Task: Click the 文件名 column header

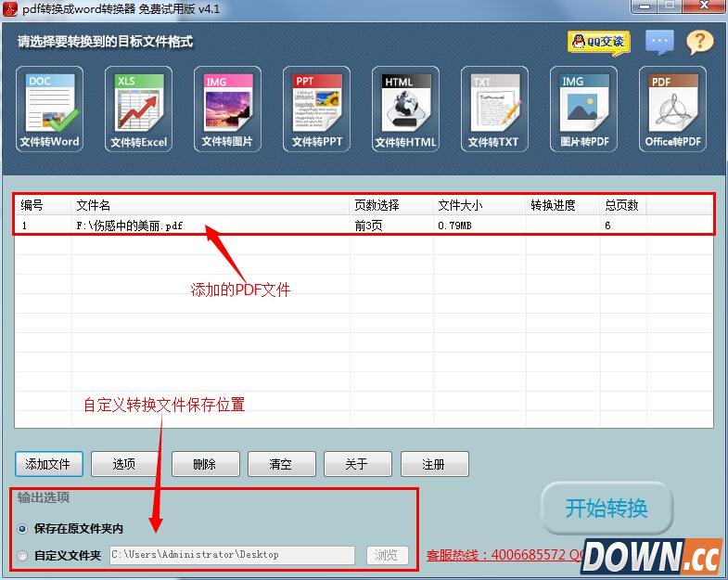Action: [211, 205]
